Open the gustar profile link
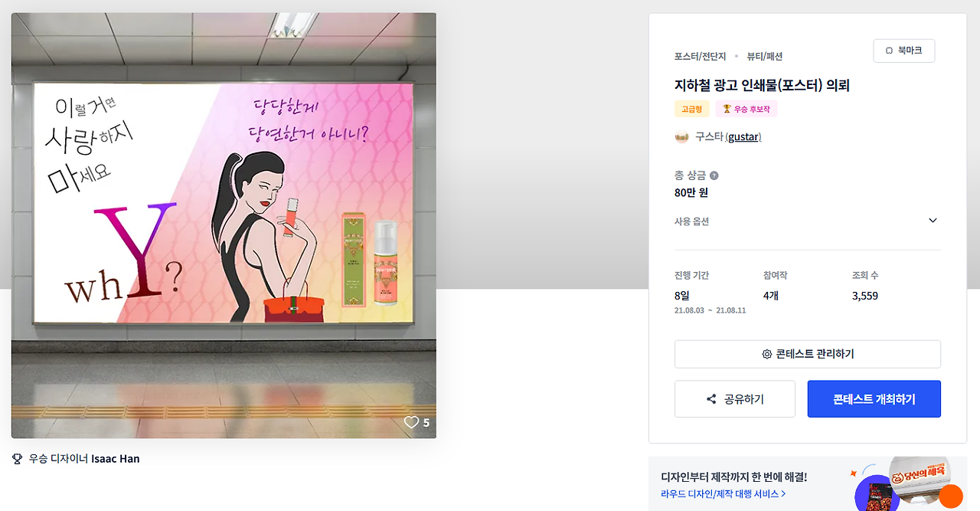980x511 pixels. (743, 137)
